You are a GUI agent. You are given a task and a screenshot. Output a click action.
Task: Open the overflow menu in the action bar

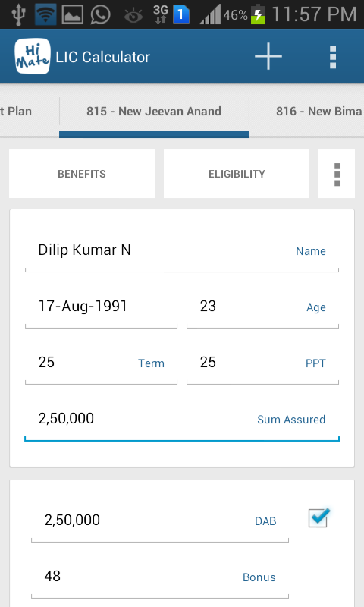(x=333, y=57)
